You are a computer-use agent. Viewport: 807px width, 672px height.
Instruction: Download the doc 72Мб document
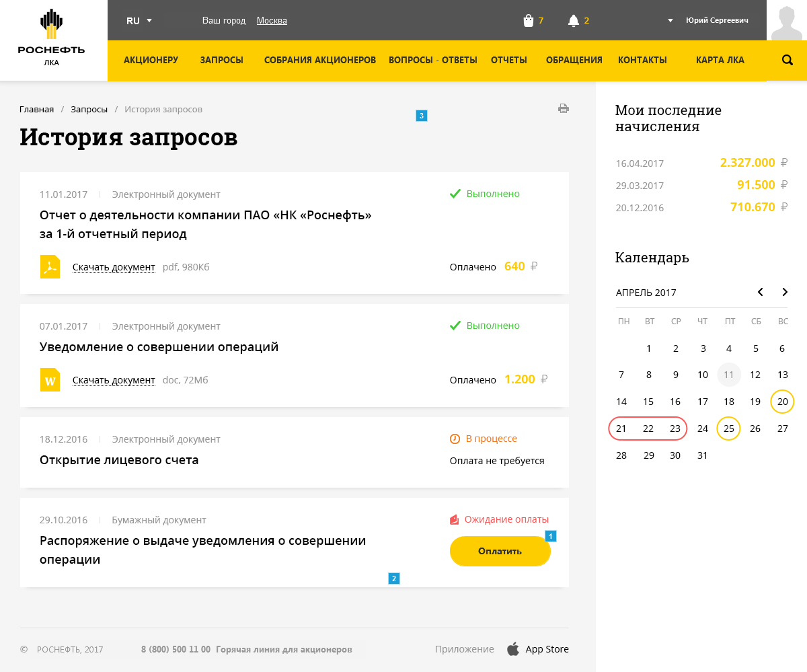[x=114, y=380]
